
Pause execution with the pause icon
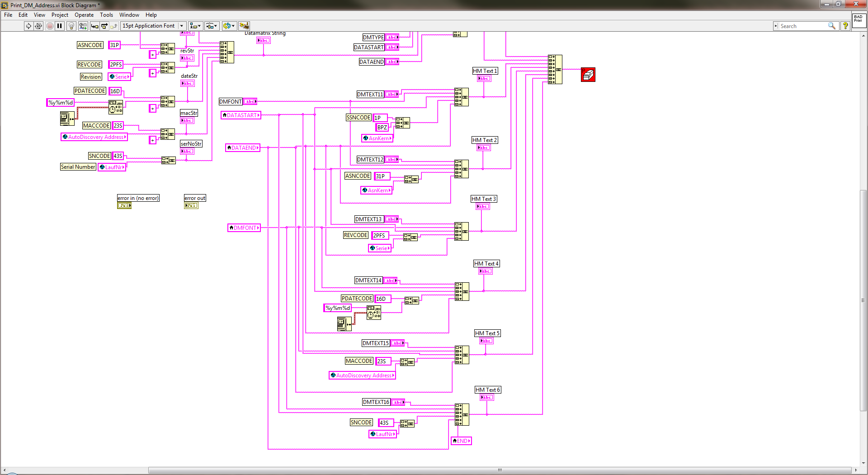click(59, 26)
